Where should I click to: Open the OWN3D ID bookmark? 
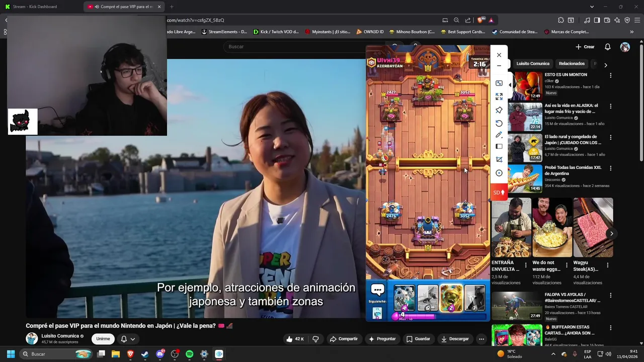tap(370, 32)
